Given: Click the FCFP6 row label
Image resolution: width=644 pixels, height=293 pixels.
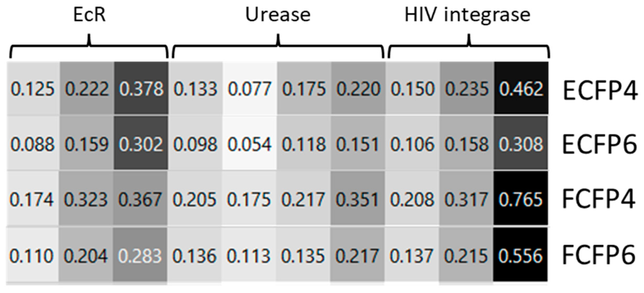Looking at the screenshot, I should pyautogui.click(x=599, y=256).
